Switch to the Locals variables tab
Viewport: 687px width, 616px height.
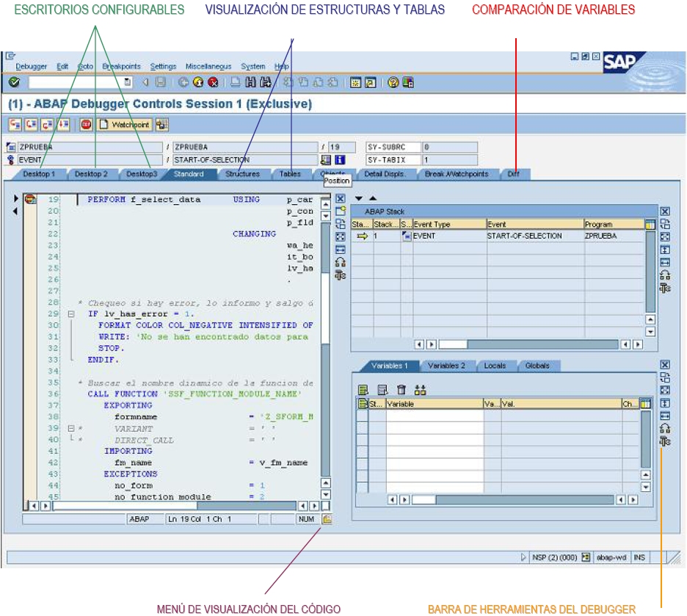click(x=495, y=366)
